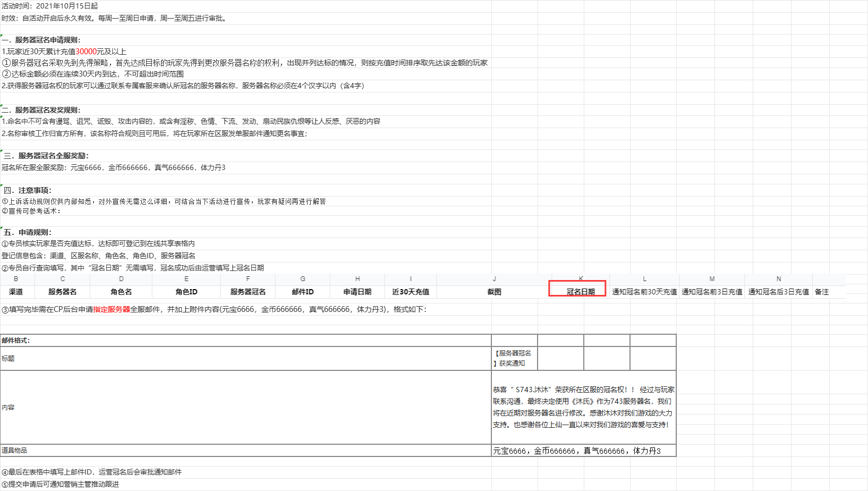Click column letter E above 角色ID
This screenshot has height=491, width=868.
(x=186, y=279)
